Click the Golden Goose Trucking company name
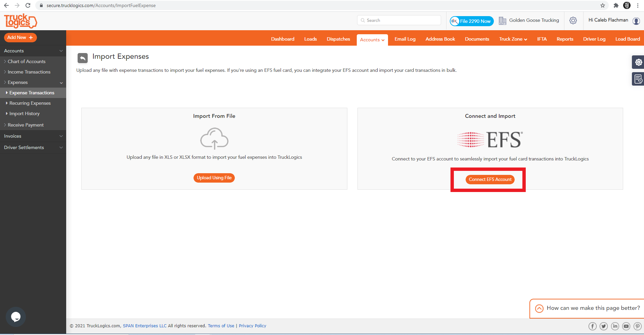644x335 pixels. click(x=534, y=20)
